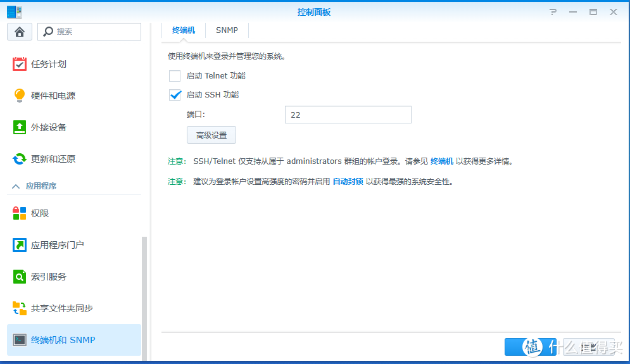Image resolution: width=630 pixels, height=364 pixels.
Task: Click the 共享文件夹同步 folder sync icon
Action: (19, 308)
